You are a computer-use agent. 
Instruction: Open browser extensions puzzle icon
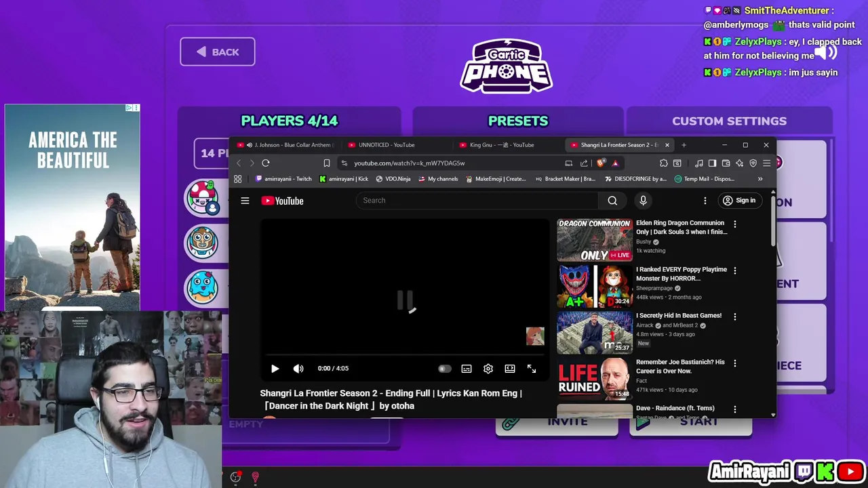pyautogui.click(x=663, y=163)
